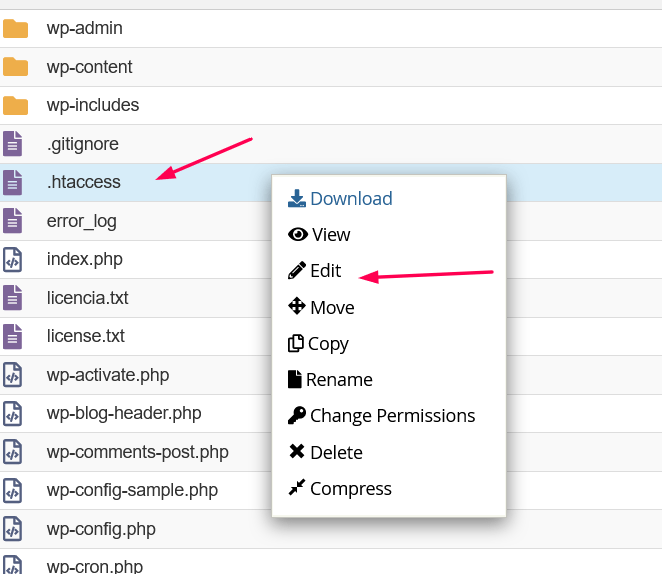This screenshot has height=574, width=662.
Task: Select the error_log file name
Action: (81, 222)
